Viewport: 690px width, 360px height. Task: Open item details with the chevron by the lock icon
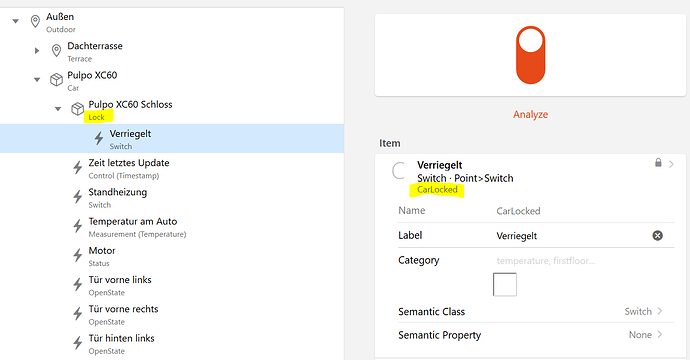[672, 164]
